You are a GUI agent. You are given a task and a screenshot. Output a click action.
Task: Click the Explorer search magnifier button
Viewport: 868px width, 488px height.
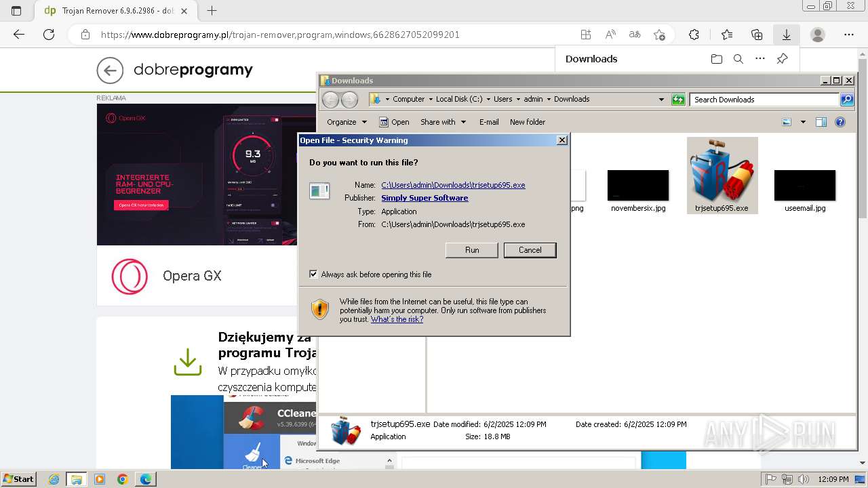(x=847, y=100)
